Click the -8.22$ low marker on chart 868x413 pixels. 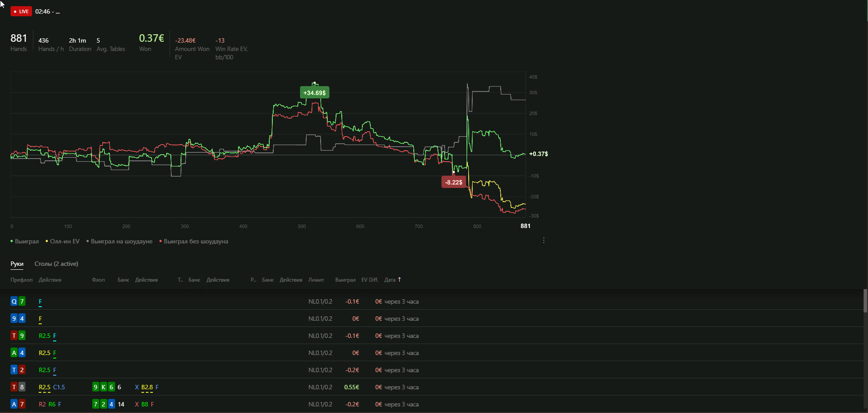pyautogui.click(x=454, y=182)
